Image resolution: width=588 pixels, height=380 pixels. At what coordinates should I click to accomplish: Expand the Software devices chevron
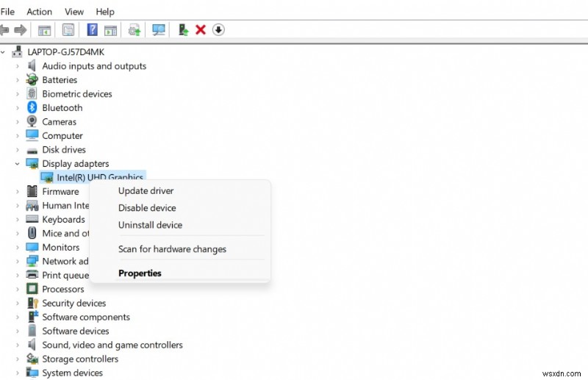tap(17, 331)
